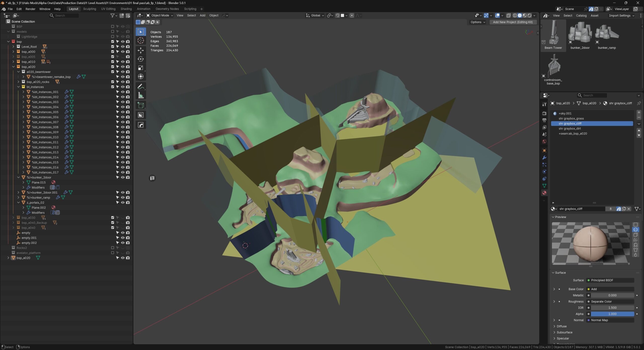The width and height of the screenshot is (644, 350).
Task: Select the Annotate tool
Action: pyautogui.click(x=141, y=87)
